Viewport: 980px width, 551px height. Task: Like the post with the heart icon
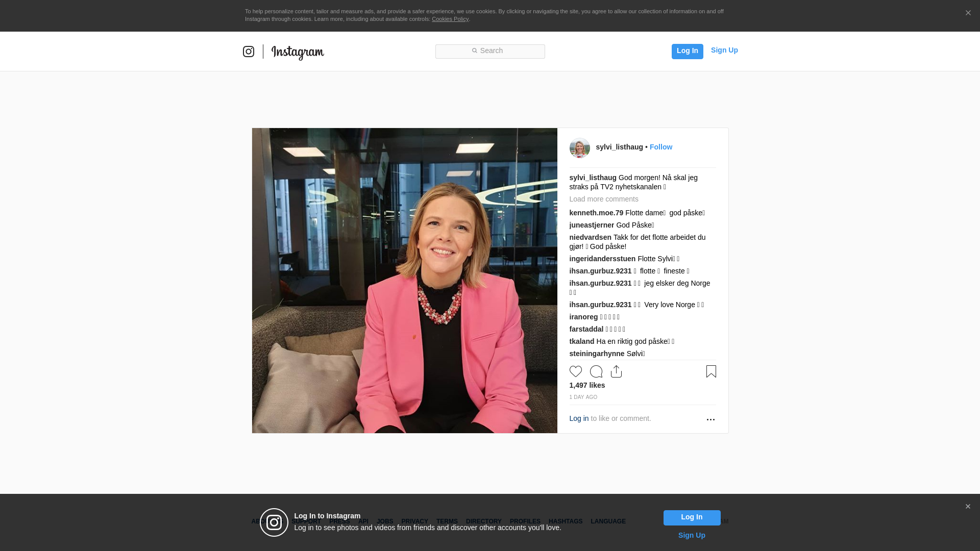pos(575,371)
